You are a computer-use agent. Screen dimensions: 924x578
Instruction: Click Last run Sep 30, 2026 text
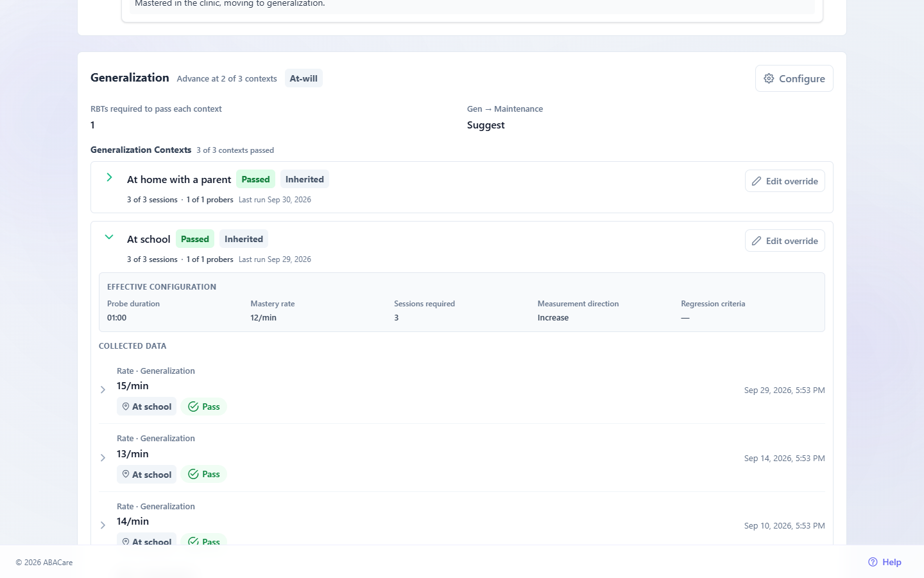click(x=275, y=200)
